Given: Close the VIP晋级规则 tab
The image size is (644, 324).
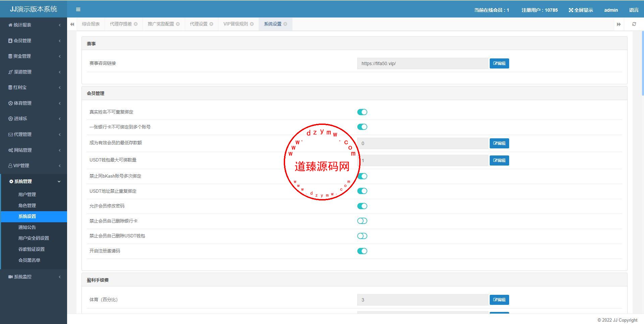Looking at the screenshot, I should 252,24.
